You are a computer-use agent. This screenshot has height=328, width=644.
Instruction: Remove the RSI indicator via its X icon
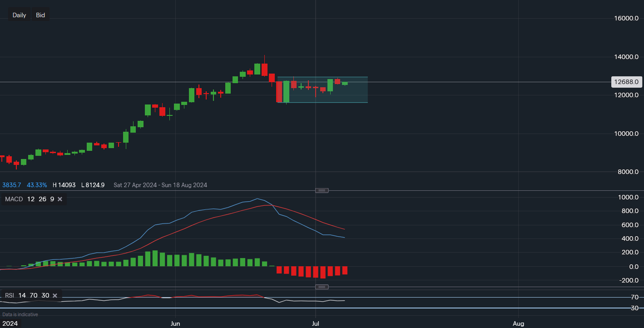tap(54, 295)
